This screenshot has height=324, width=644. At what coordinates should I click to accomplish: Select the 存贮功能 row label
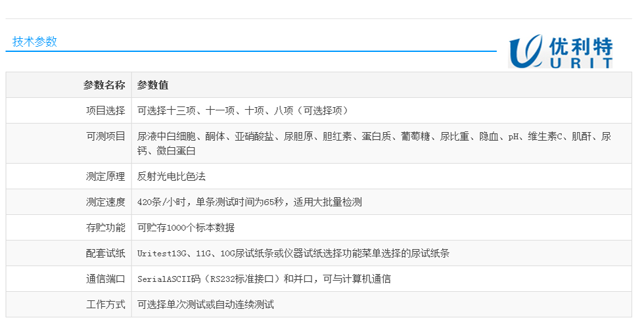pyautogui.click(x=106, y=227)
